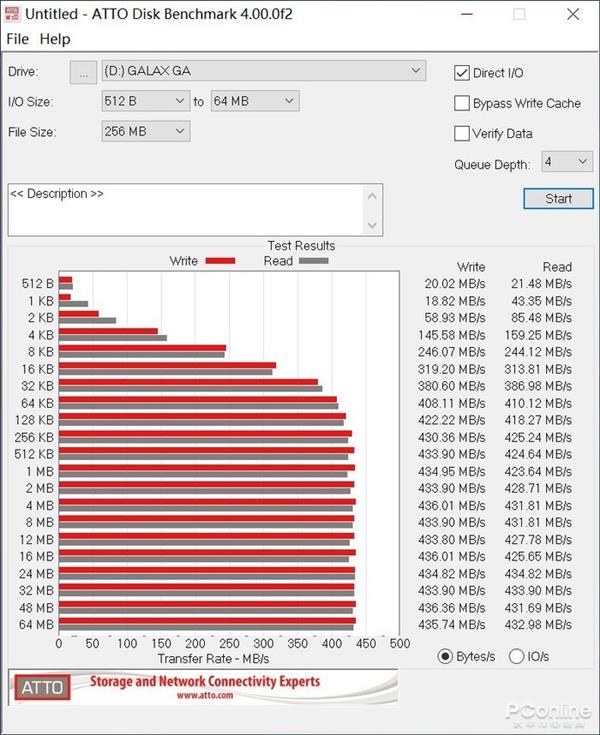Click the 128 KB row label

click(x=34, y=420)
